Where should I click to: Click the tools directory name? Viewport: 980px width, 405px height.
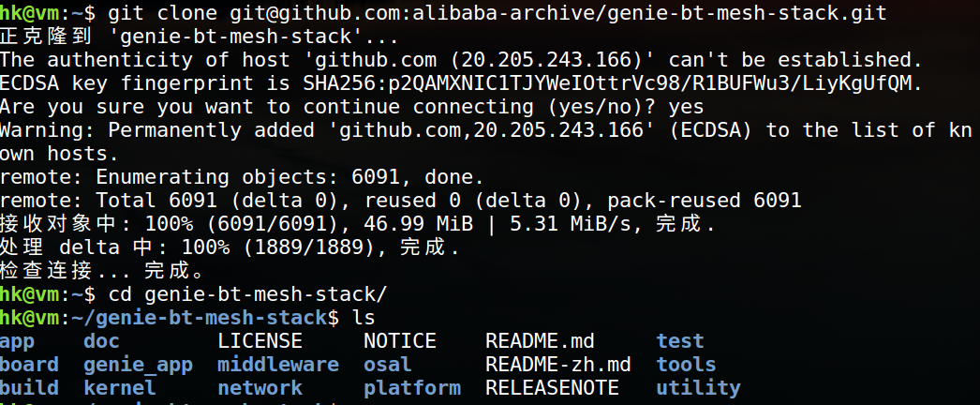coord(686,365)
